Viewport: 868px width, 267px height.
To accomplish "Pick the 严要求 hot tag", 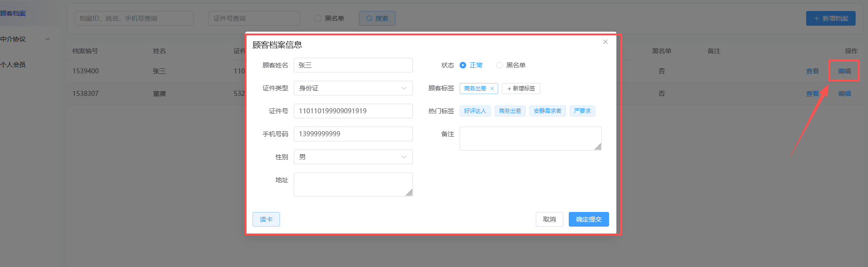I will [582, 111].
